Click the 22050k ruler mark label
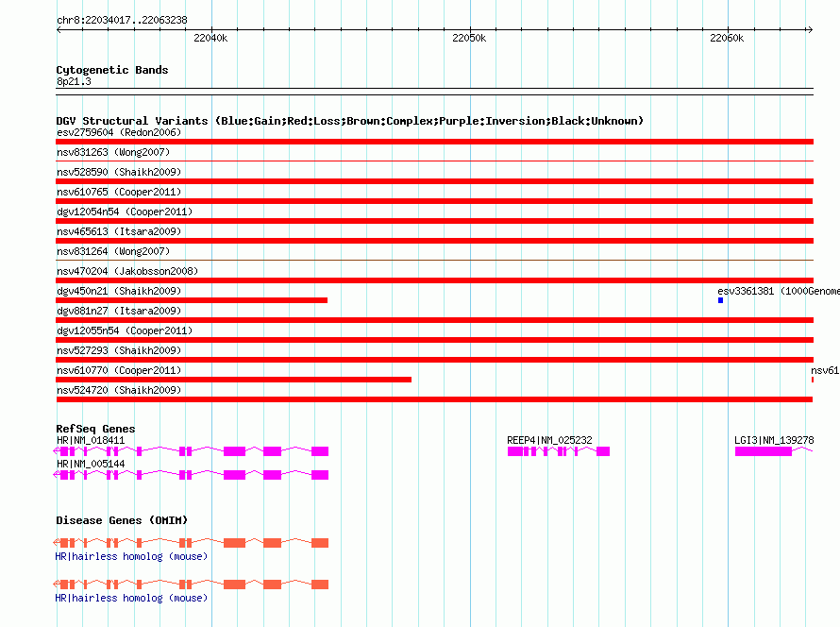This screenshot has height=627, width=840. (x=469, y=38)
